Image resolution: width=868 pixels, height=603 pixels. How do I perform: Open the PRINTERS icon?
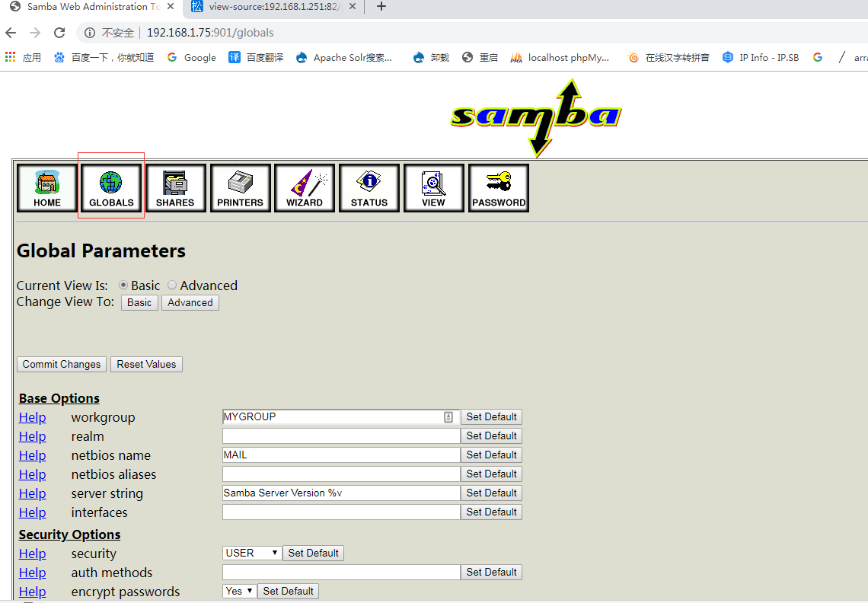pos(241,188)
